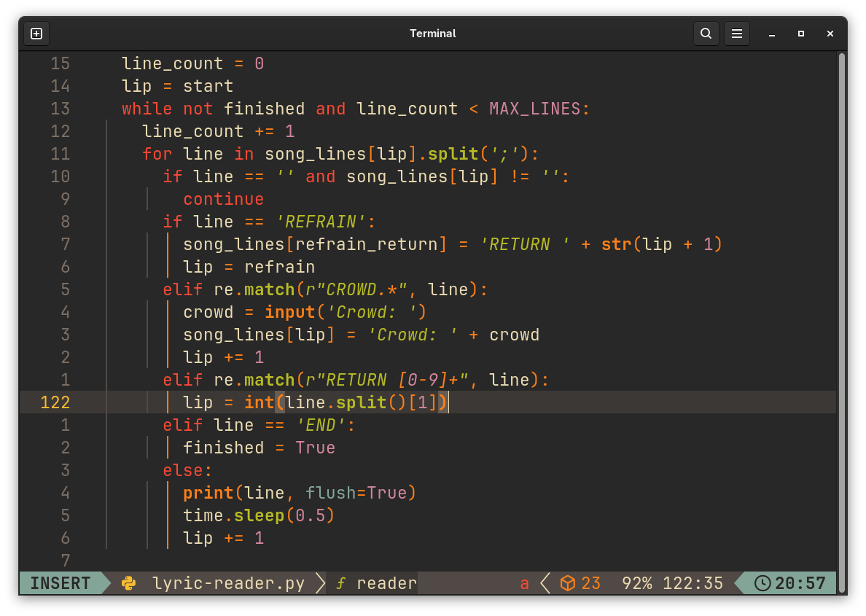This screenshot has height=616, width=866.
Task: Click the Python logo in status line
Action: coord(129,583)
